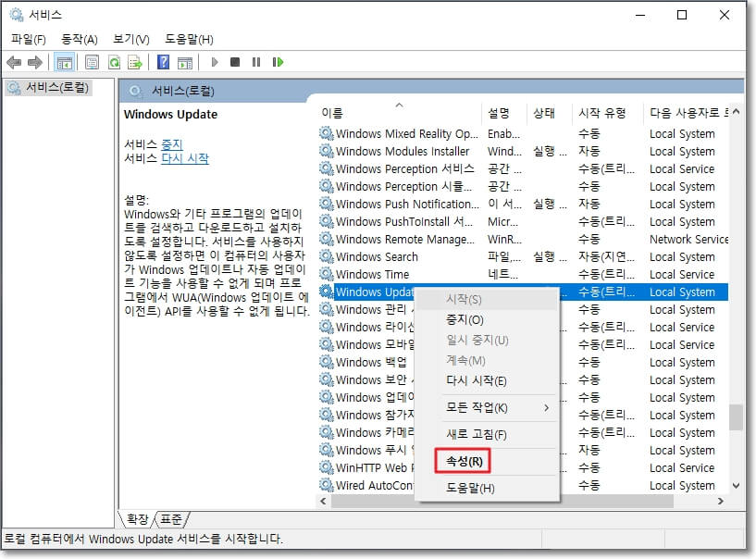Choose 새로 고침(F) in context menu

(488, 434)
